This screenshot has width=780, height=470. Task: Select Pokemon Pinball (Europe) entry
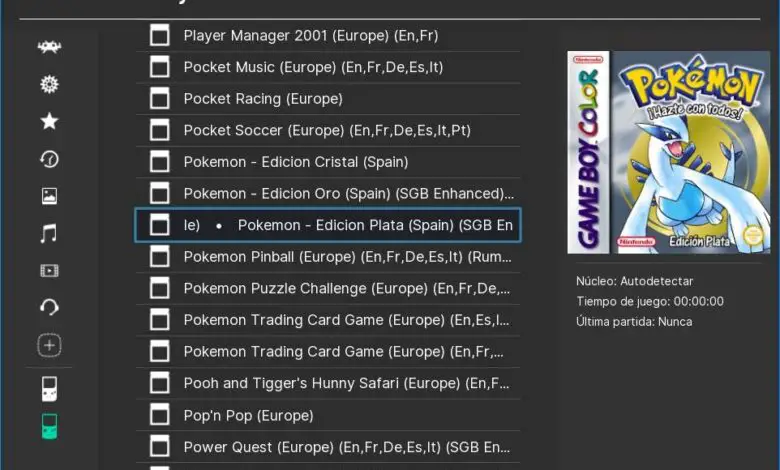[x=328, y=257]
